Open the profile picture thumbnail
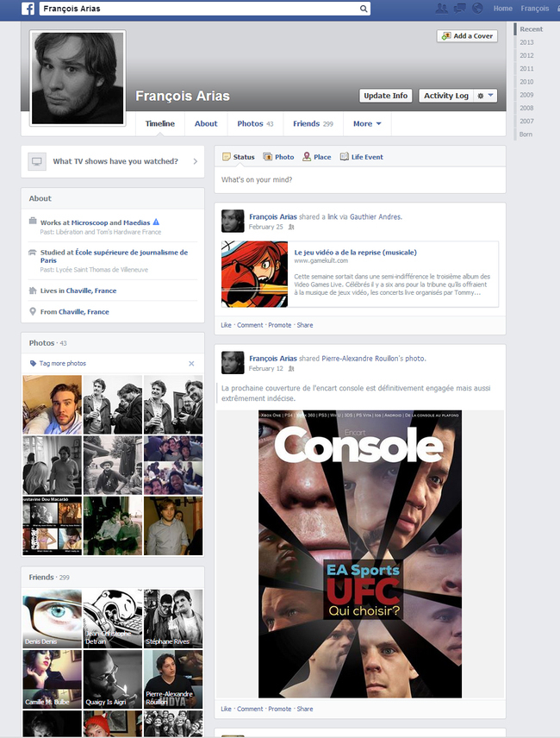The width and height of the screenshot is (560, 738). click(78, 78)
